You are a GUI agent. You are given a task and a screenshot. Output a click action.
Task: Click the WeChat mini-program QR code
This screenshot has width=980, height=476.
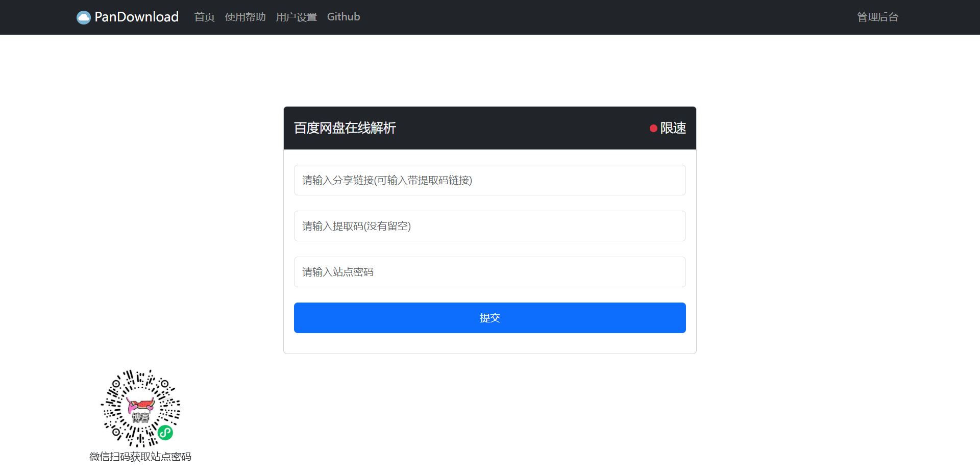(x=140, y=409)
